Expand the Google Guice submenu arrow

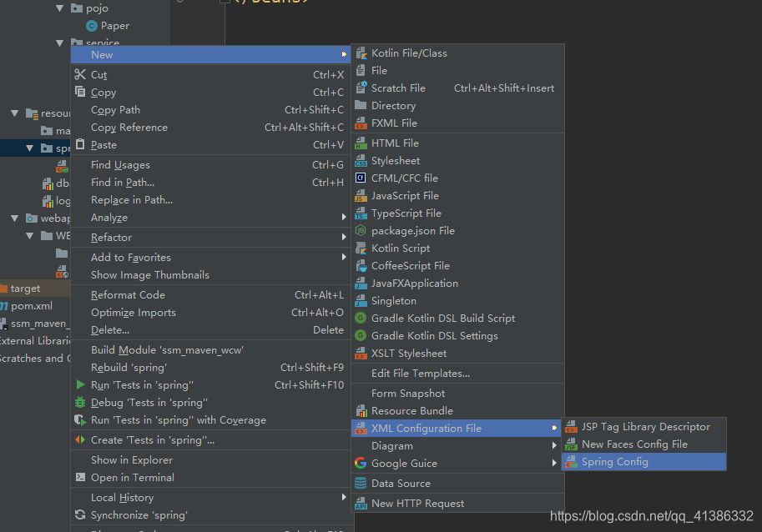click(x=554, y=463)
